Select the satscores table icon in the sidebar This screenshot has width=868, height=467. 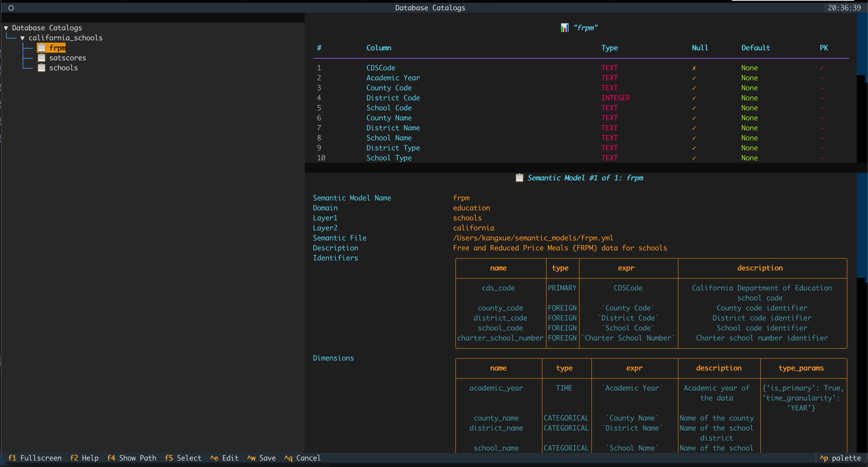(x=42, y=58)
